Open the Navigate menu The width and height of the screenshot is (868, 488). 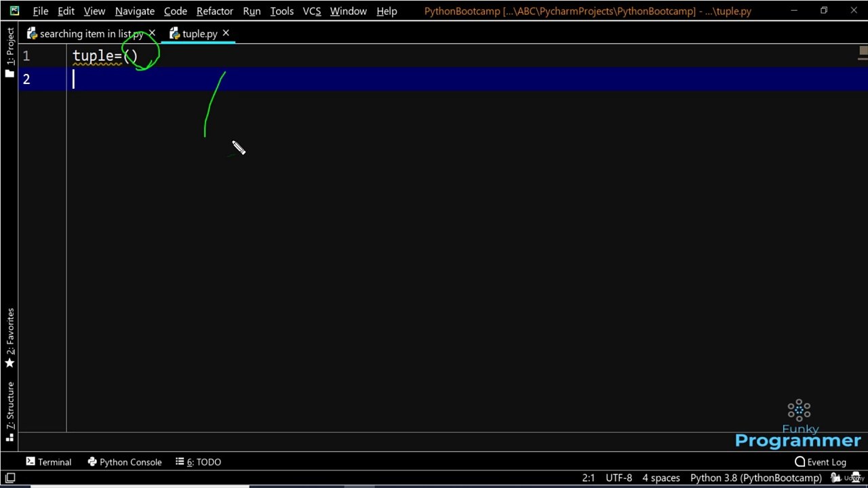click(x=134, y=12)
